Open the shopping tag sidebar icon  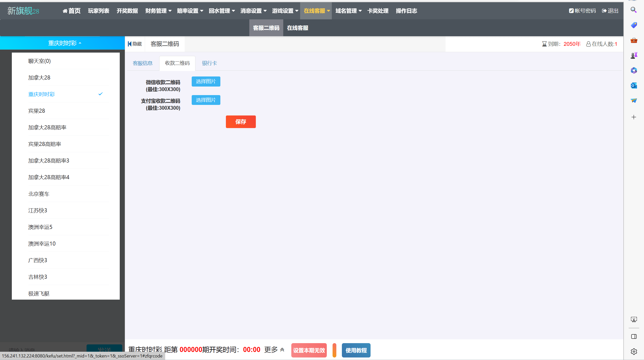coord(634,25)
